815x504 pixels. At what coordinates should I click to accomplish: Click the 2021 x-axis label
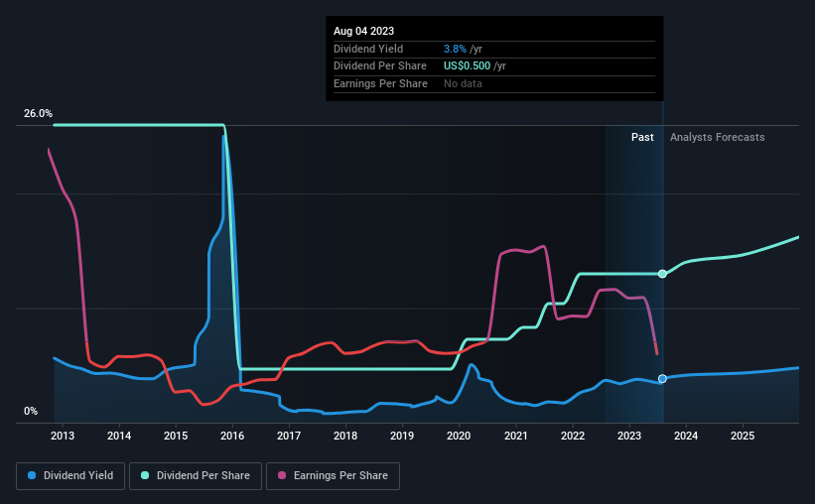tap(515, 436)
